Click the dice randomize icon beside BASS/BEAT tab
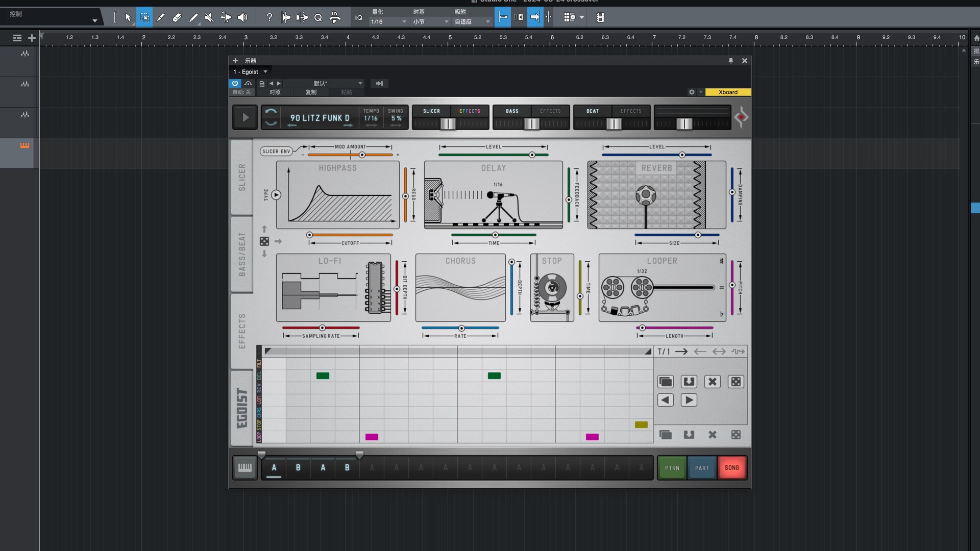Viewport: 980px width, 551px height. pyautogui.click(x=264, y=241)
